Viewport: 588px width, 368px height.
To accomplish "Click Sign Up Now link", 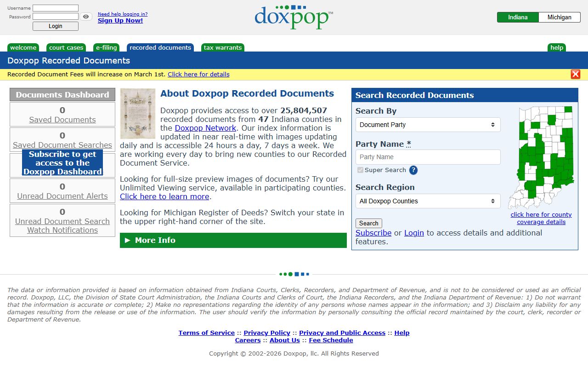I will tap(120, 21).
